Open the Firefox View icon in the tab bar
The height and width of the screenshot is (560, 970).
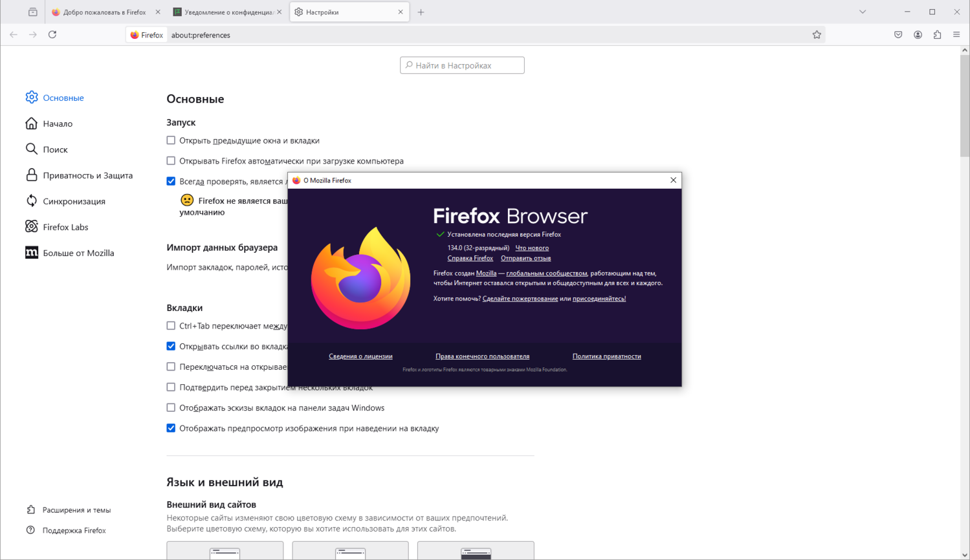coord(32,12)
